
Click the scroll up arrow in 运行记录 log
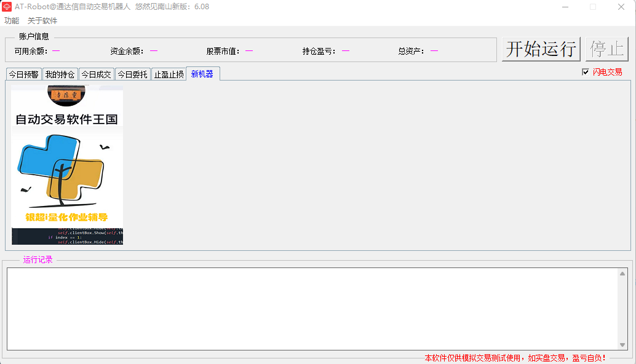coord(622,274)
